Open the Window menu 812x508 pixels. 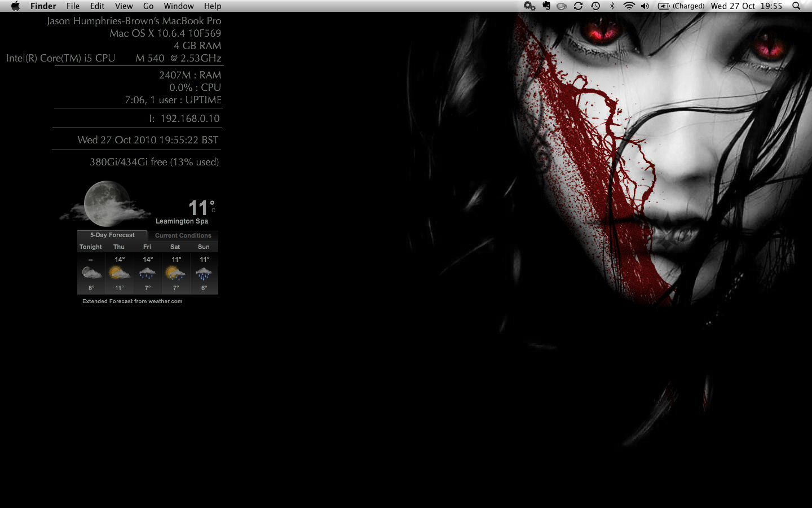tap(179, 6)
